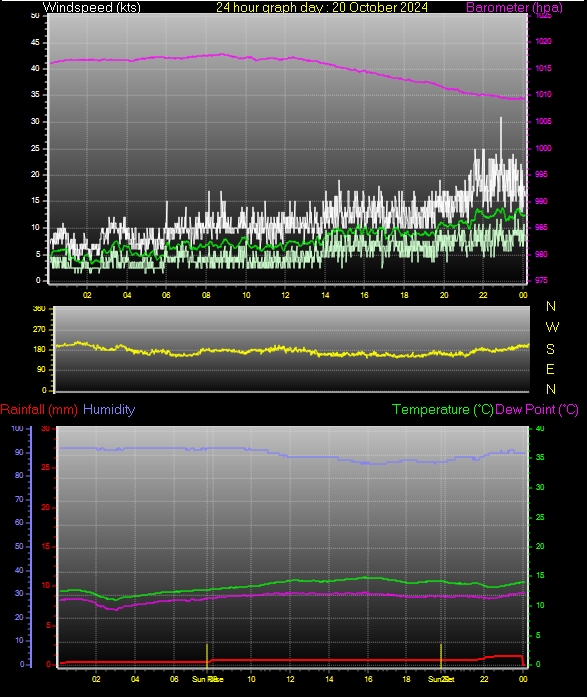Image resolution: width=587 pixels, height=697 pixels.
Task: Select the Dew Point (°C) legend label
Action: pos(537,409)
